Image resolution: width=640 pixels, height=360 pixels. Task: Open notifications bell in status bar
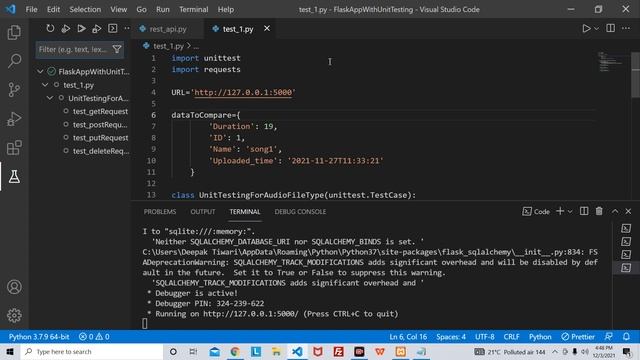[x=626, y=337]
